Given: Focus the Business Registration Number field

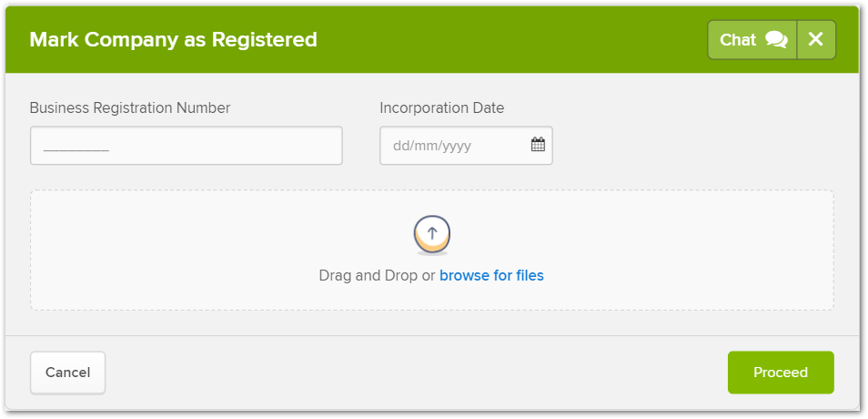Looking at the screenshot, I should 186,146.
